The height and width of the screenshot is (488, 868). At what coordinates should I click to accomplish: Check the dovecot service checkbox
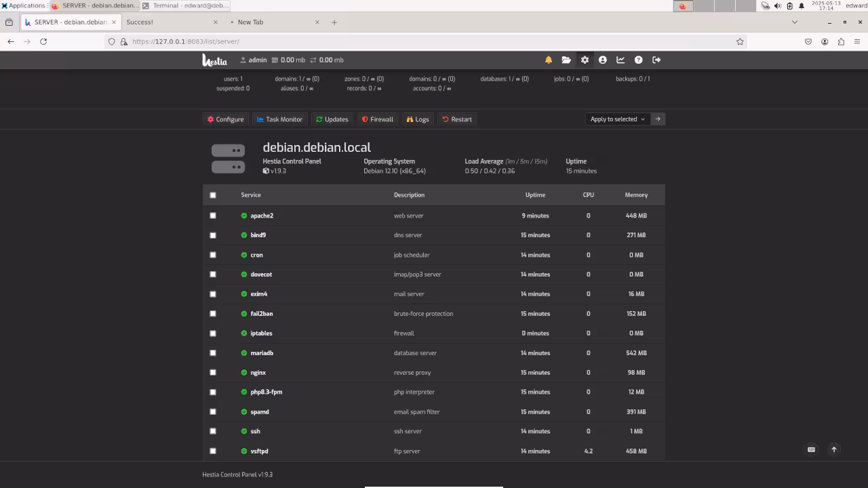pos(213,274)
